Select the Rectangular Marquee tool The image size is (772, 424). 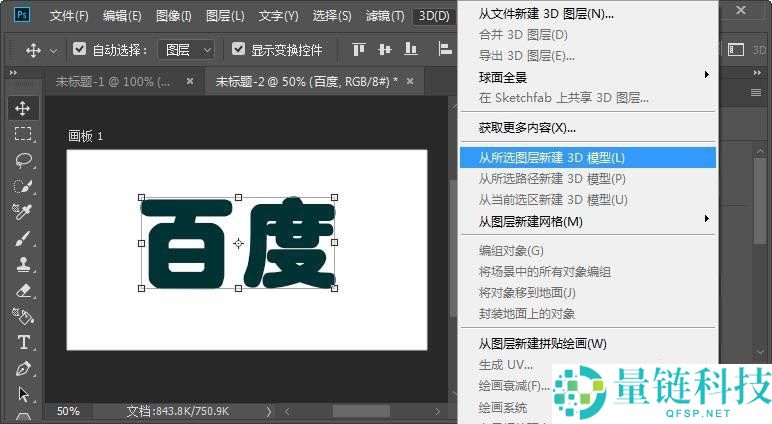coord(23,134)
